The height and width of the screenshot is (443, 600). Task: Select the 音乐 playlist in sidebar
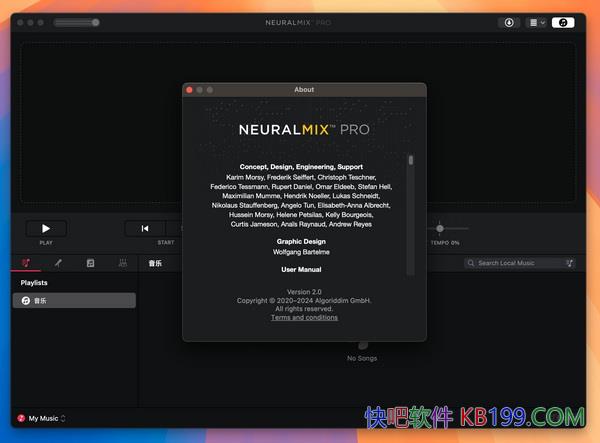75,300
